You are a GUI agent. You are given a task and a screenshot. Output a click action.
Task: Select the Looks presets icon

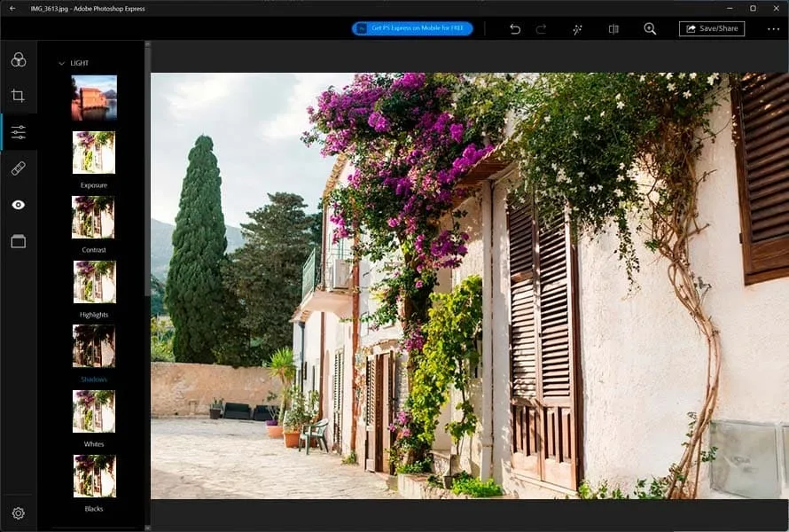[x=18, y=59]
